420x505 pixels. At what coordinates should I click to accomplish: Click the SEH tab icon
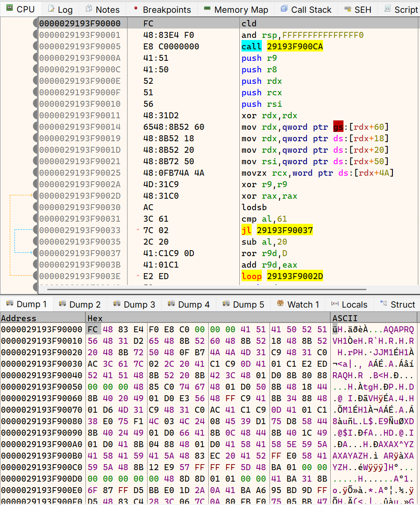pyautogui.click(x=348, y=9)
